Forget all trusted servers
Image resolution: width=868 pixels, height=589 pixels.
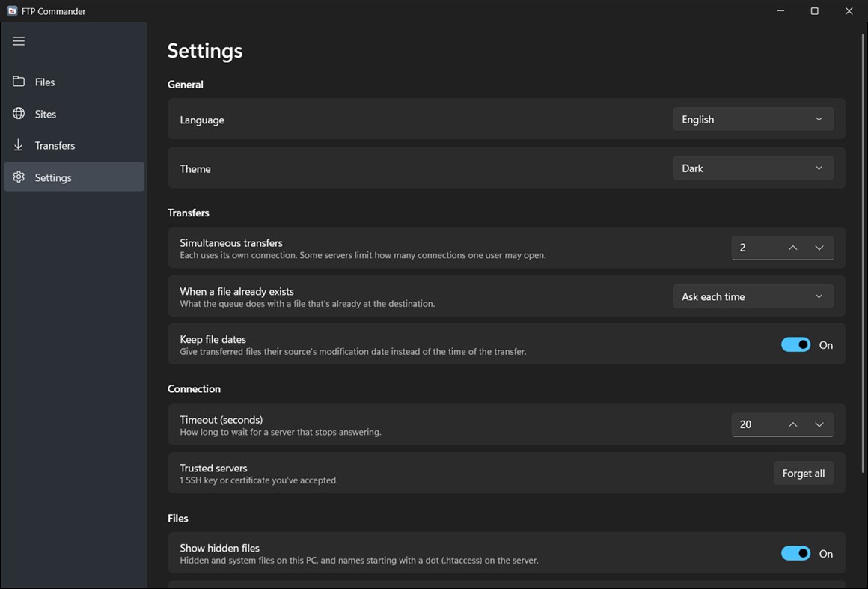pos(803,473)
